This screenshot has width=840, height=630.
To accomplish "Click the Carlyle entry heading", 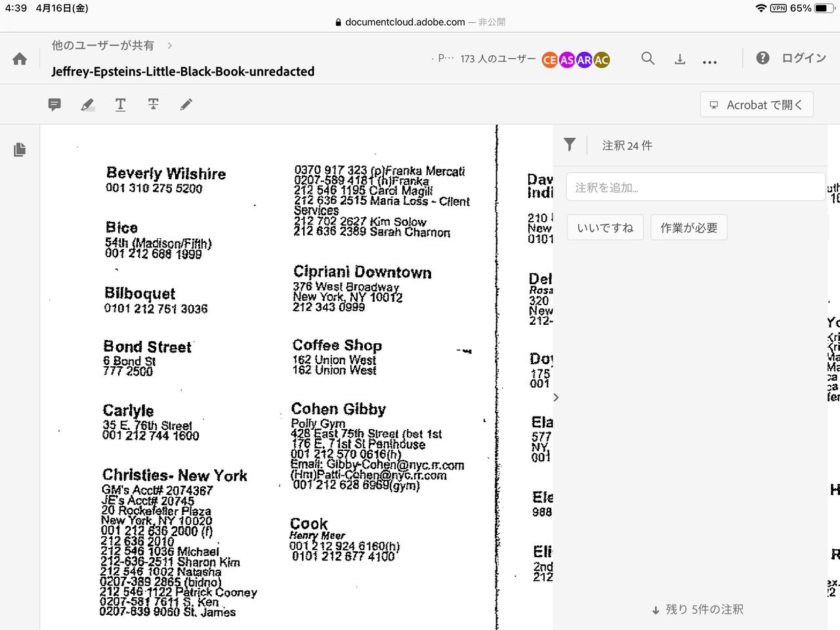I will coord(128,411).
